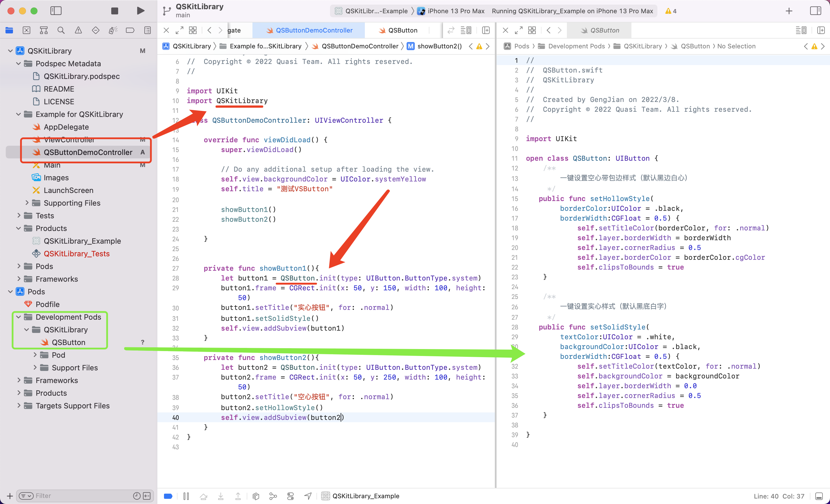Open the Find navigator magnifier icon
The width and height of the screenshot is (830, 504).
(61, 30)
